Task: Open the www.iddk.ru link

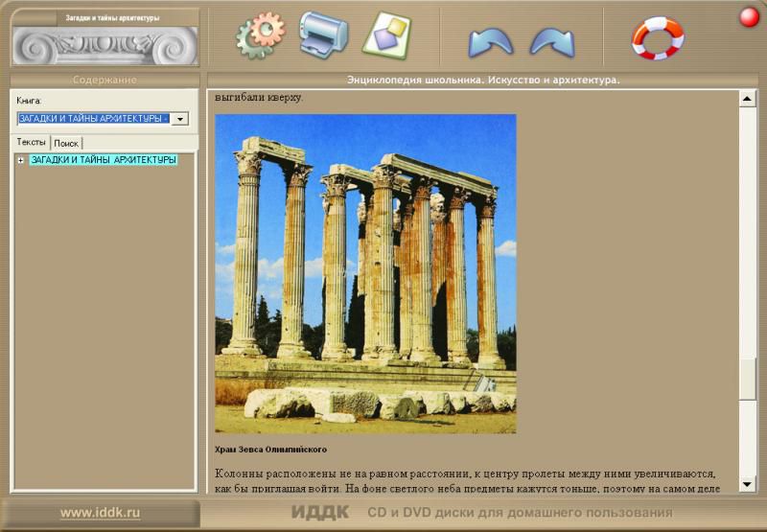Action: pyautogui.click(x=100, y=513)
